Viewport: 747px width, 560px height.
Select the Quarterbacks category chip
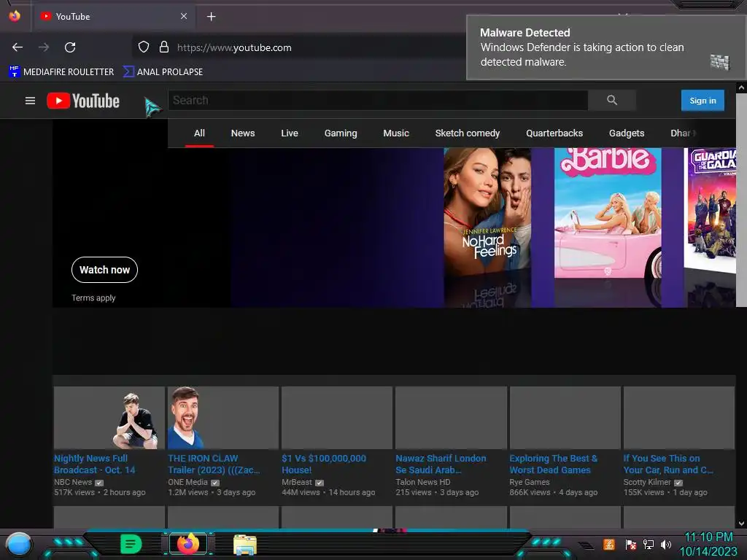pos(554,133)
